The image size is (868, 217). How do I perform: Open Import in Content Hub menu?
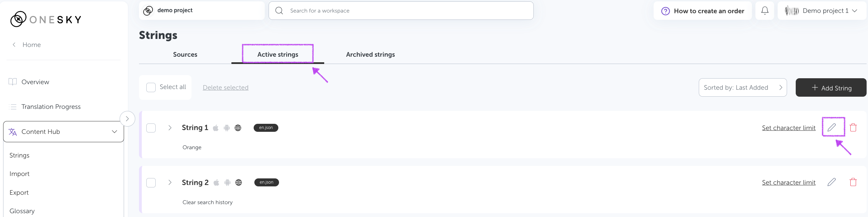pos(19,174)
